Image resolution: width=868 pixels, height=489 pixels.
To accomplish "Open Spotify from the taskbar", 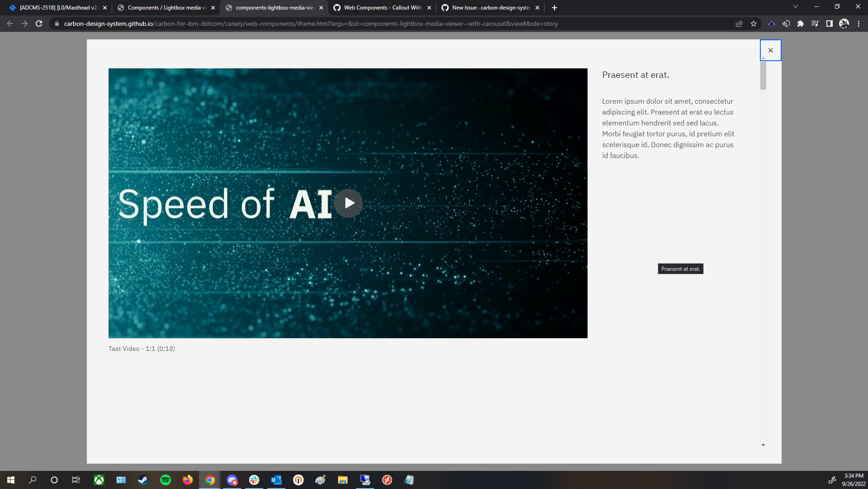I will (165, 480).
